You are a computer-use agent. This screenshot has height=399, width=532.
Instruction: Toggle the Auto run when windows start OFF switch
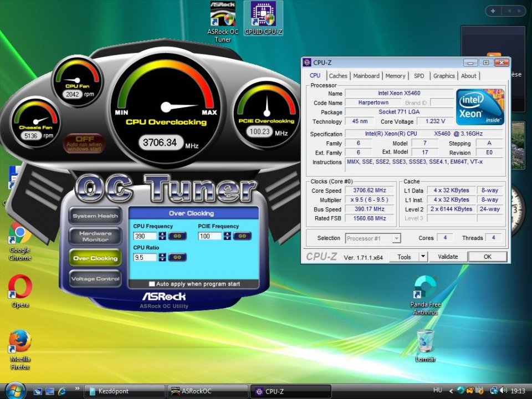pyautogui.click(x=84, y=143)
